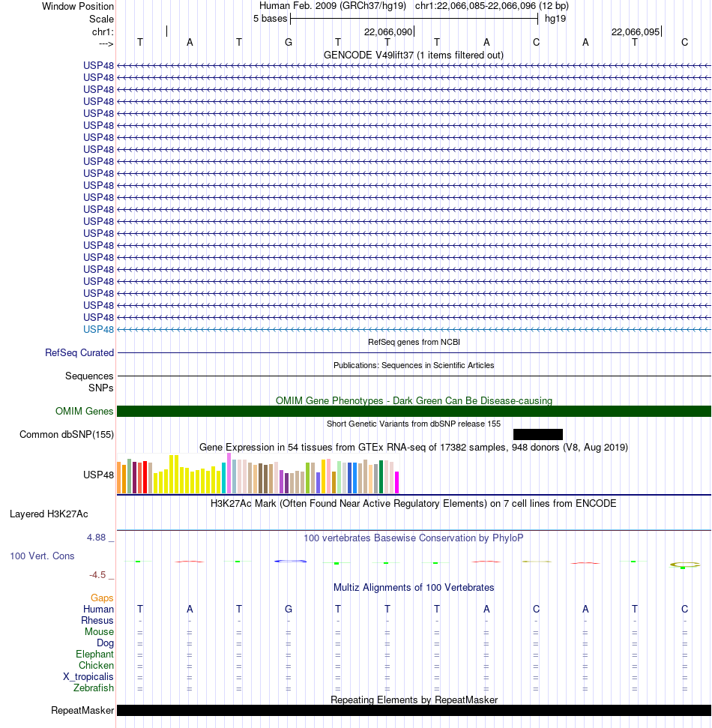Viewport: 712px width, 728px height.
Task: Click 'Multiz Alignments of 100 Vertebrates' title
Action: [414, 588]
